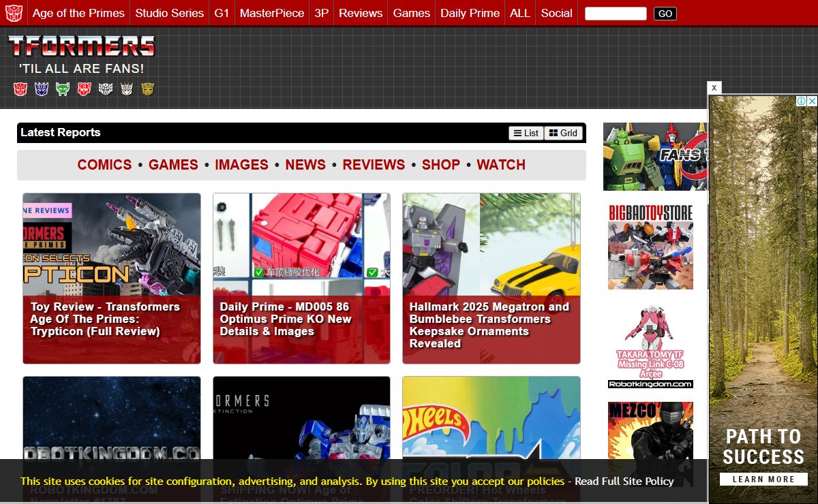Open the Daily Prime nav item
Image resolution: width=818 pixels, height=504 pixels.
470,13
